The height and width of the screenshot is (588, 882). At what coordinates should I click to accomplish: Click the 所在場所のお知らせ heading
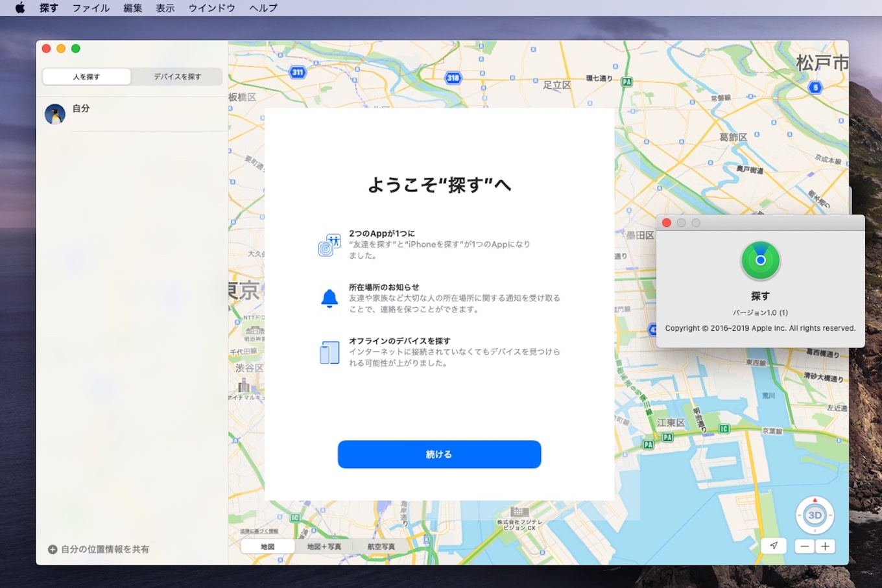tap(384, 287)
